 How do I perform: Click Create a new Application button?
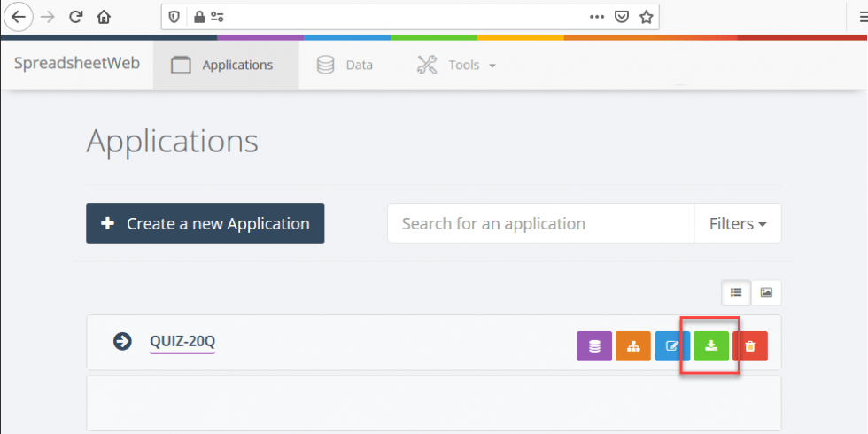(205, 223)
